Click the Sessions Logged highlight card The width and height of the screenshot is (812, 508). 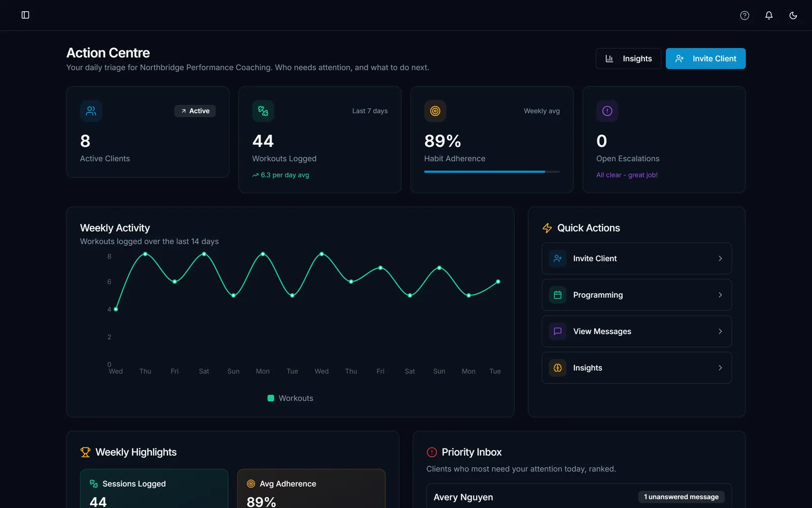click(x=154, y=489)
